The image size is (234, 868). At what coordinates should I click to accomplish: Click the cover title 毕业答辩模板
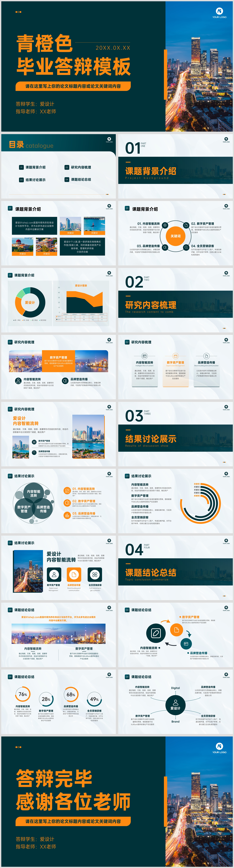[x=74, y=66]
